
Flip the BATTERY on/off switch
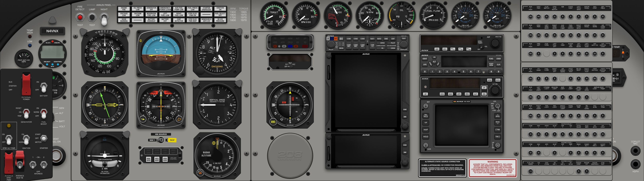click(x=44, y=87)
